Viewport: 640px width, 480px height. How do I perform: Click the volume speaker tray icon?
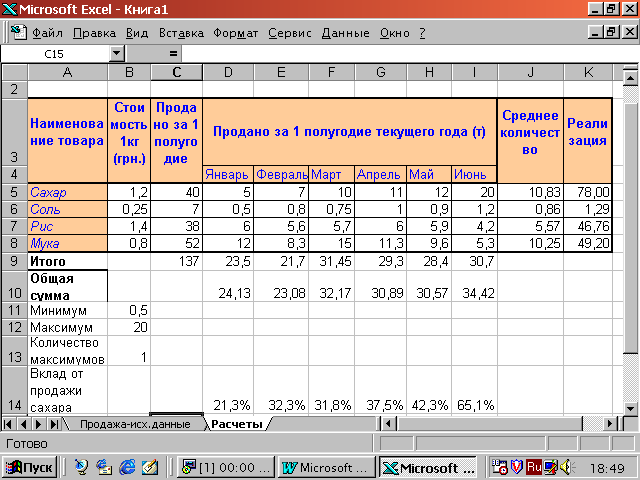pos(567,467)
